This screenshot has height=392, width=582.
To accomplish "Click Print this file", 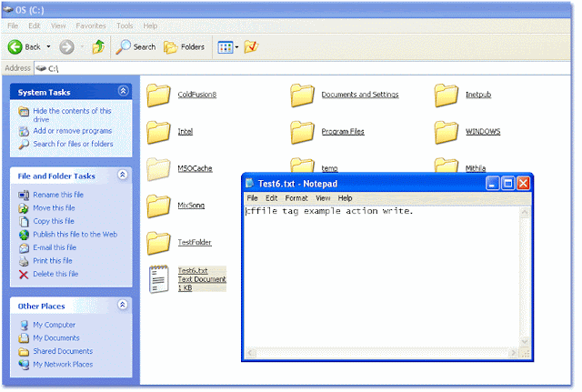I will pos(53,261).
